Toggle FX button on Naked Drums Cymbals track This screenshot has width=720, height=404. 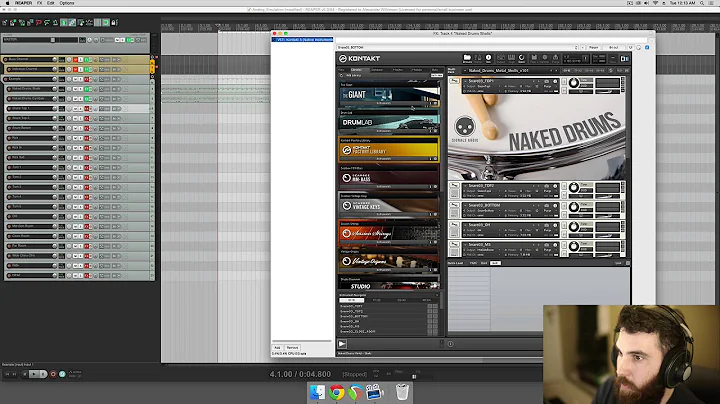coord(86,99)
